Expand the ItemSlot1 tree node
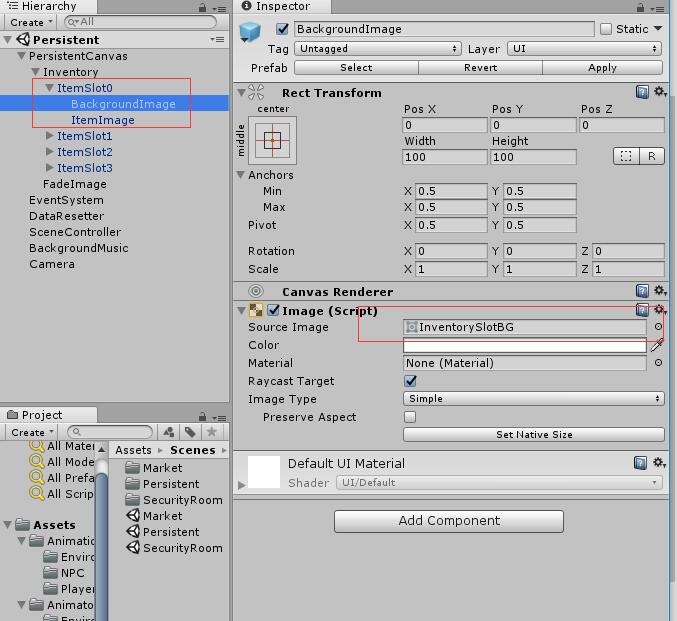This screenshot has width=677, height=621. [x=50, y=136]
